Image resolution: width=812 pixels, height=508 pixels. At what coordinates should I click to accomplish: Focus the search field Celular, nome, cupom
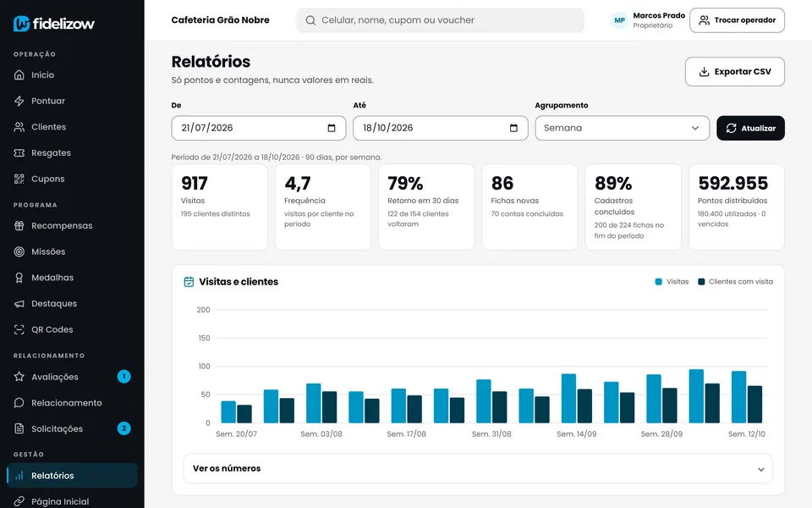pyautogui.click(x=440, y=20)
